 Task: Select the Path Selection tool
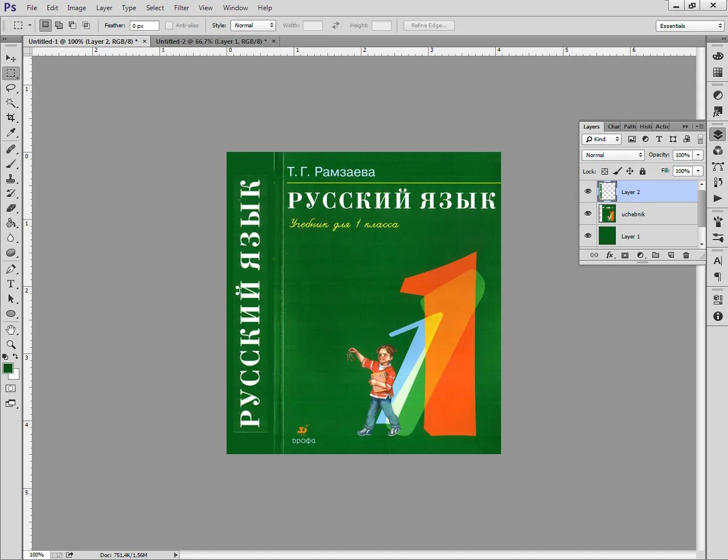coord(11,299)
